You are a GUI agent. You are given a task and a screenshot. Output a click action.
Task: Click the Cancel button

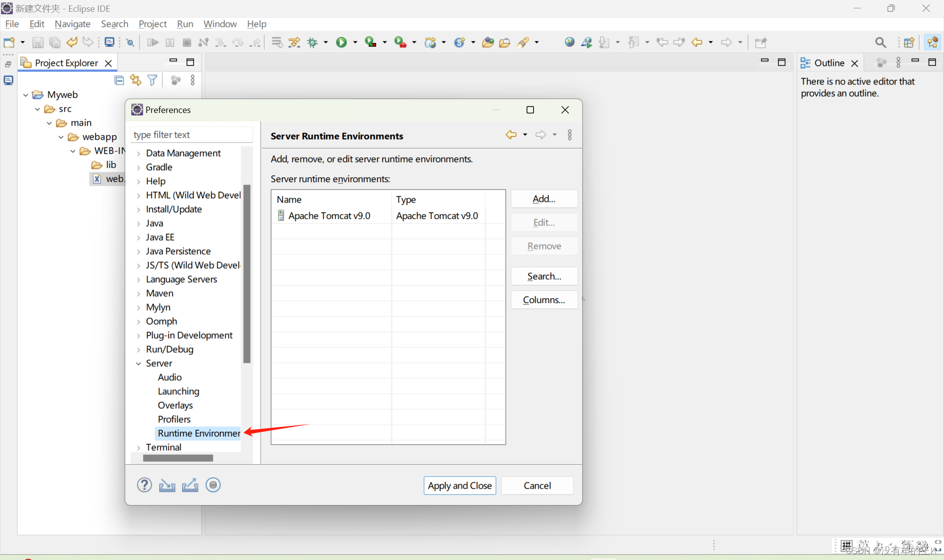pos(537,485)
